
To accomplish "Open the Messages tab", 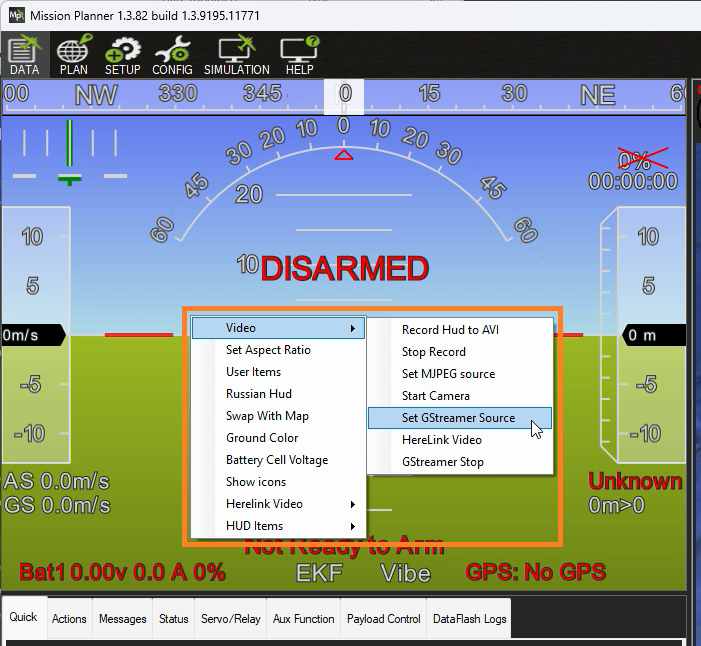I will pos(122,619).
